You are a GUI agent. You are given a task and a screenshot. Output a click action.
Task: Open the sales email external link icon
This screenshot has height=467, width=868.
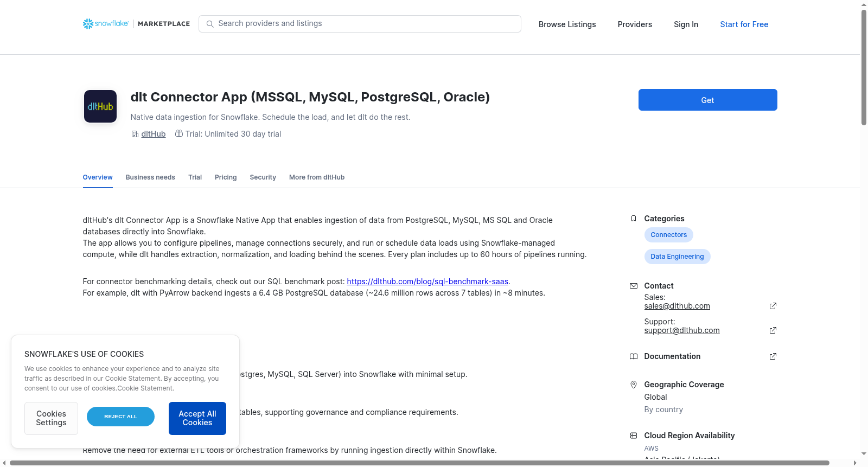pos(773,306)
